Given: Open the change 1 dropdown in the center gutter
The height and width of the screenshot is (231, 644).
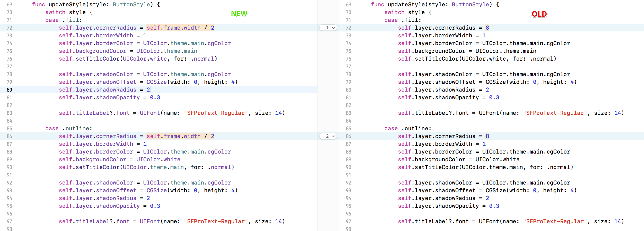Looking at the screenshot, I should coord(328,28).
